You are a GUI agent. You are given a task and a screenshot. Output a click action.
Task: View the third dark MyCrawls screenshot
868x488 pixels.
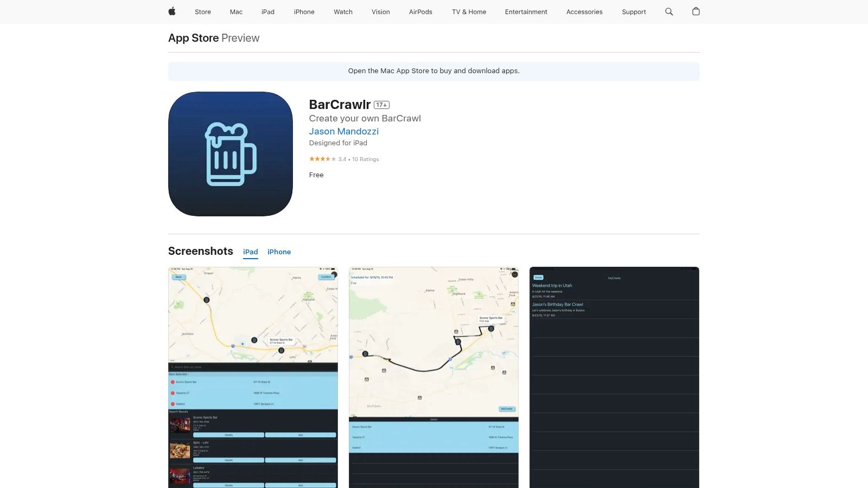pyautogui.click(x=614, y=377)
